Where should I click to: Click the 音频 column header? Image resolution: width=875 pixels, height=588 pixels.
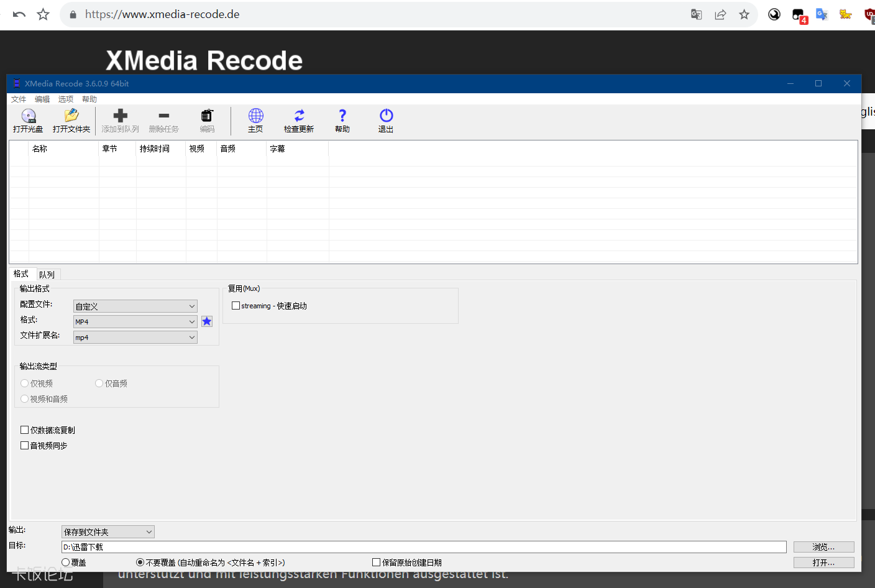click(242, 149)
